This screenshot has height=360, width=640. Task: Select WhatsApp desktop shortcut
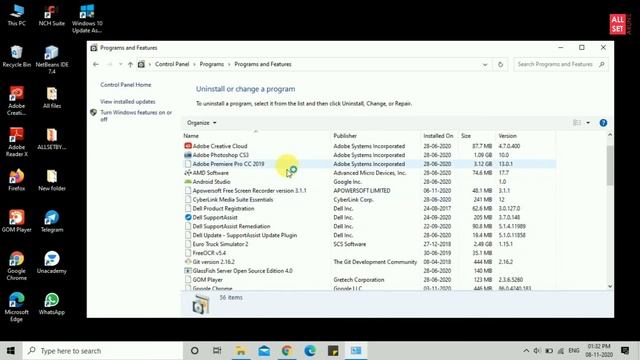coord(51,304)
